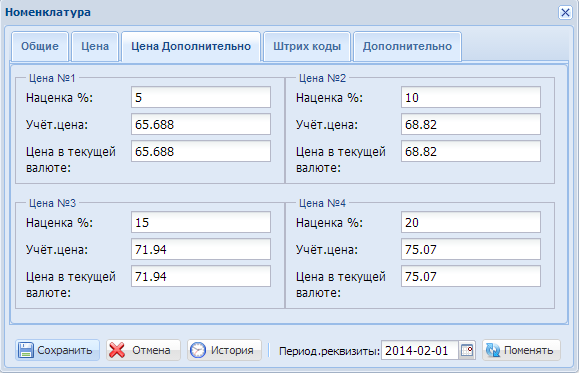The height and width of the screenshot is (373, 579).
Task: Select the Цена №3 Наценка % input
Action: tap(201, 222)
